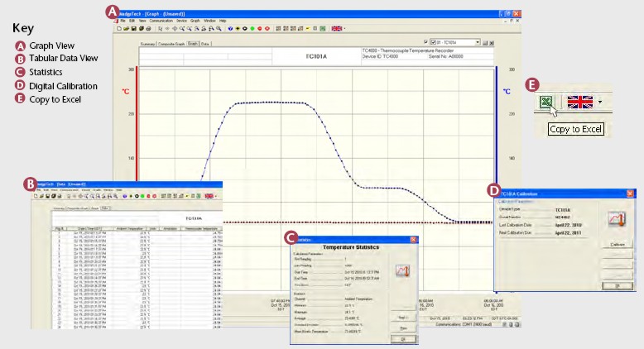Click green circle icon in Data window toolbar
Viewport: 644px width, 349px height.
tap(142, 196)
